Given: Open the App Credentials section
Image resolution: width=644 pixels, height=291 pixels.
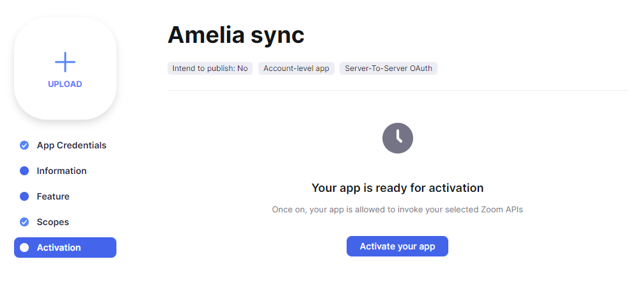Looking at the screenshot, I should [x=72, y=145].
